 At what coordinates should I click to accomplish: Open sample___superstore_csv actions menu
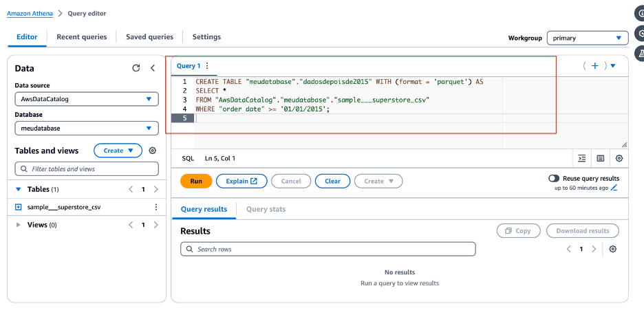pos(155,207)
